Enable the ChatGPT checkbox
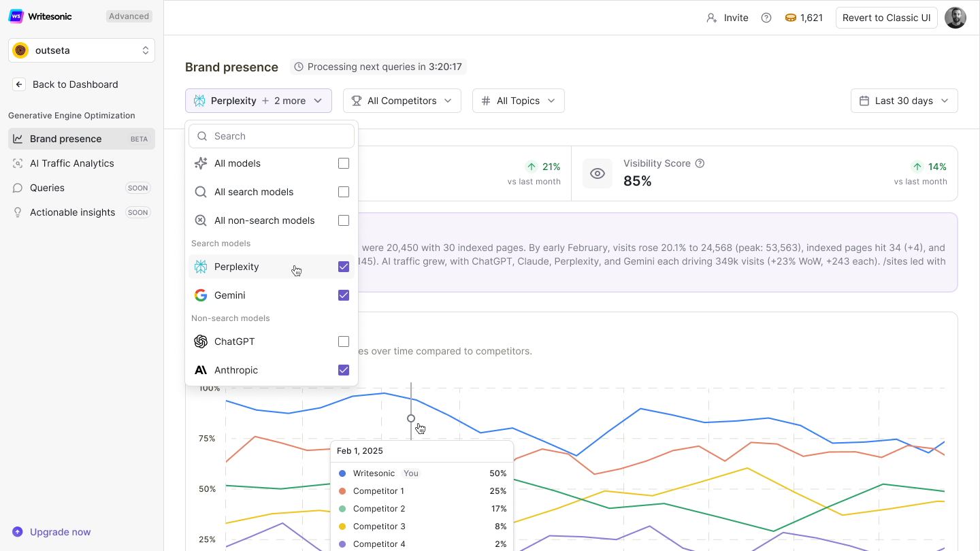This screenshot has width=980, height=551. [344, 341]
